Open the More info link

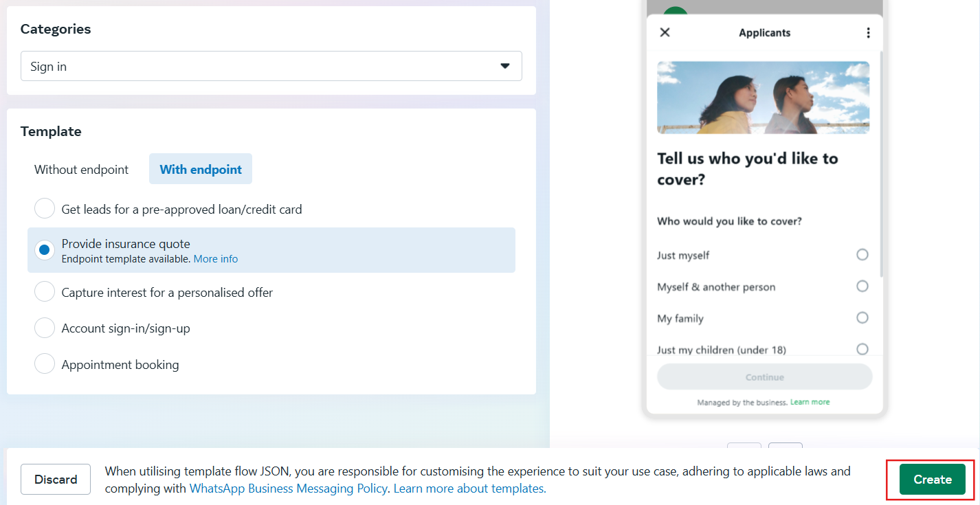click(216, 259)
